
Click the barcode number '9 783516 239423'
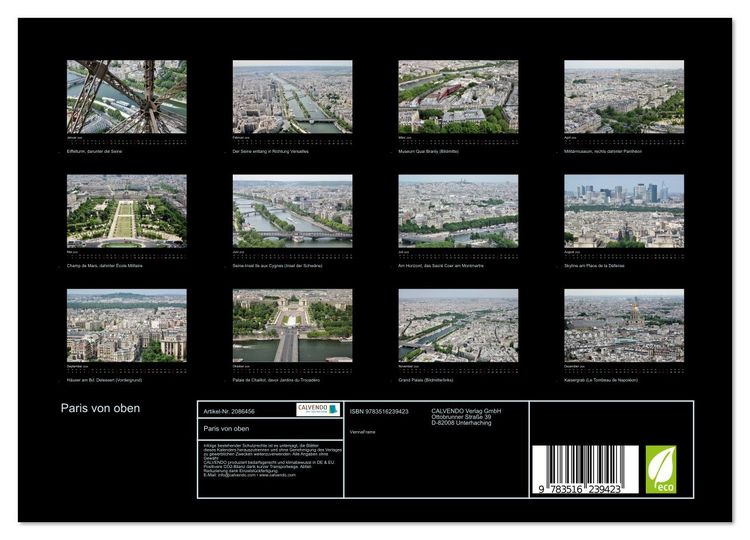(x=579, y=489)
